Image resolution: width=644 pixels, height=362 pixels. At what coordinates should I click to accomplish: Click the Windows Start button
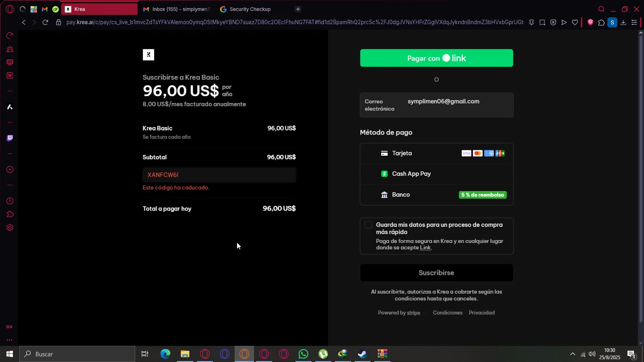(x=9, y=354)
